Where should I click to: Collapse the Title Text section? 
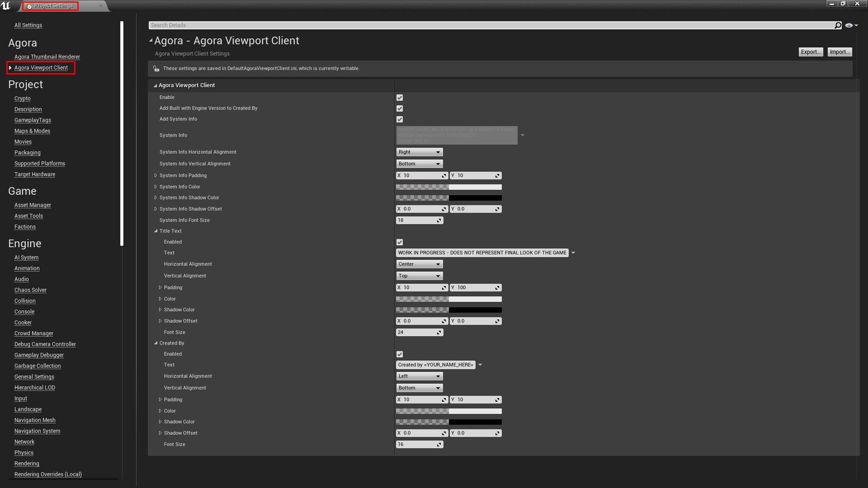point(156,231)
